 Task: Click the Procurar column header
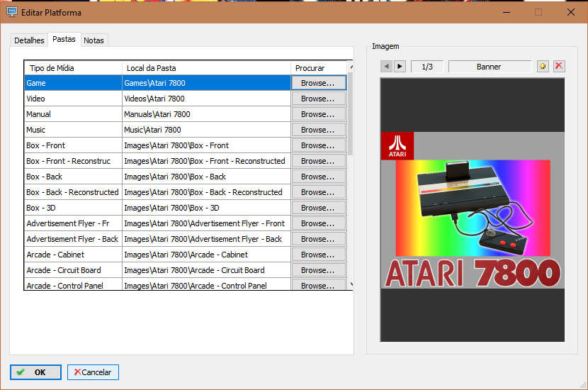point(319,68)
